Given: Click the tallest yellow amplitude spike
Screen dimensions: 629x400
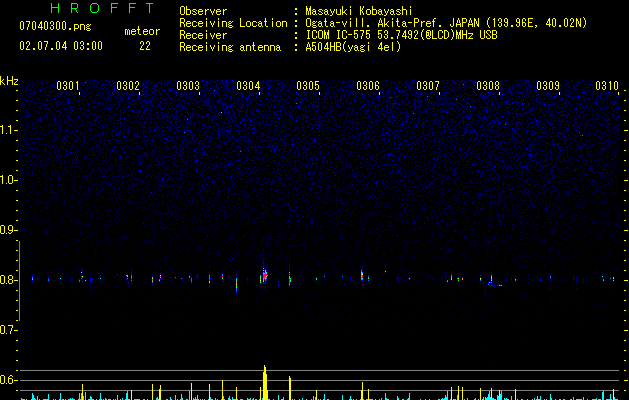Looking at the screenshot, I should click(265, 382).
